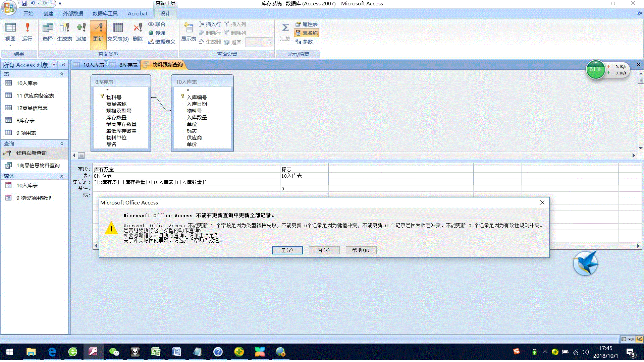Click the criteria cell containing 0
The image size is (644, 362).
pos(304,188)
